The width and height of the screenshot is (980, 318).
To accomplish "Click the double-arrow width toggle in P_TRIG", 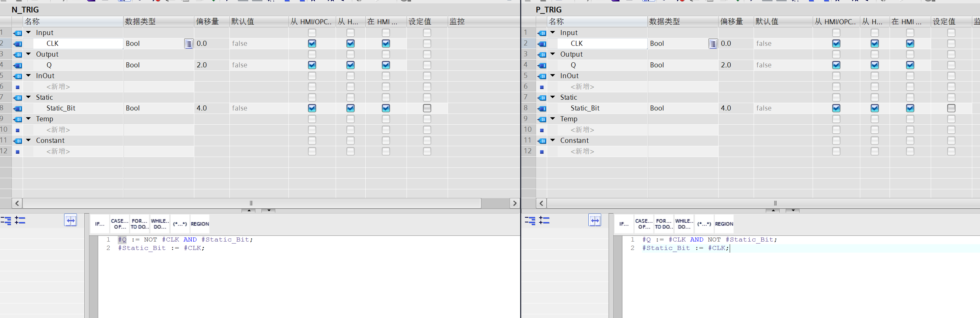I will pos(595,220).
